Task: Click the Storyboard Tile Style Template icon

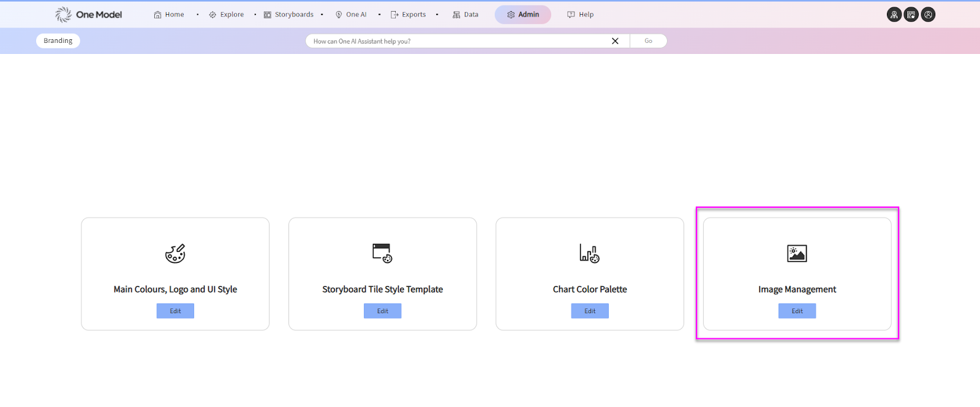Action: point(382,253)
